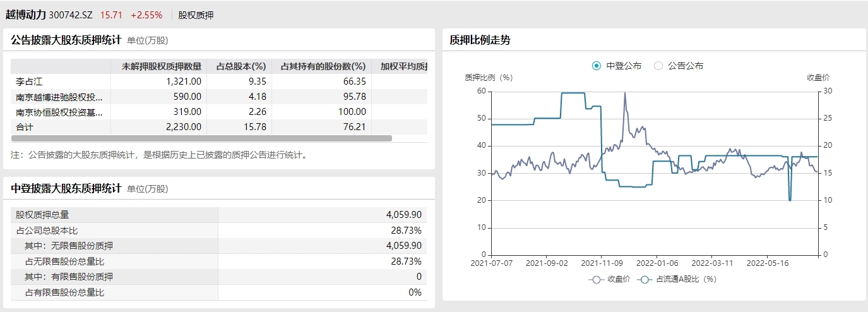The image size is (868, 312).
Task: Click the closing price peak on chart
Action: point(625,93)
